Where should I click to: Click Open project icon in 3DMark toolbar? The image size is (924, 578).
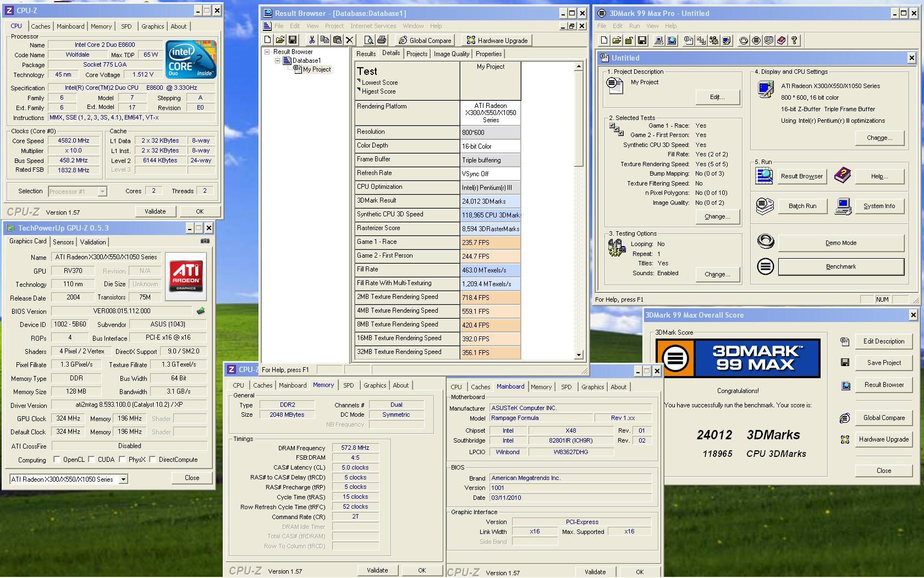pos(617,40)
